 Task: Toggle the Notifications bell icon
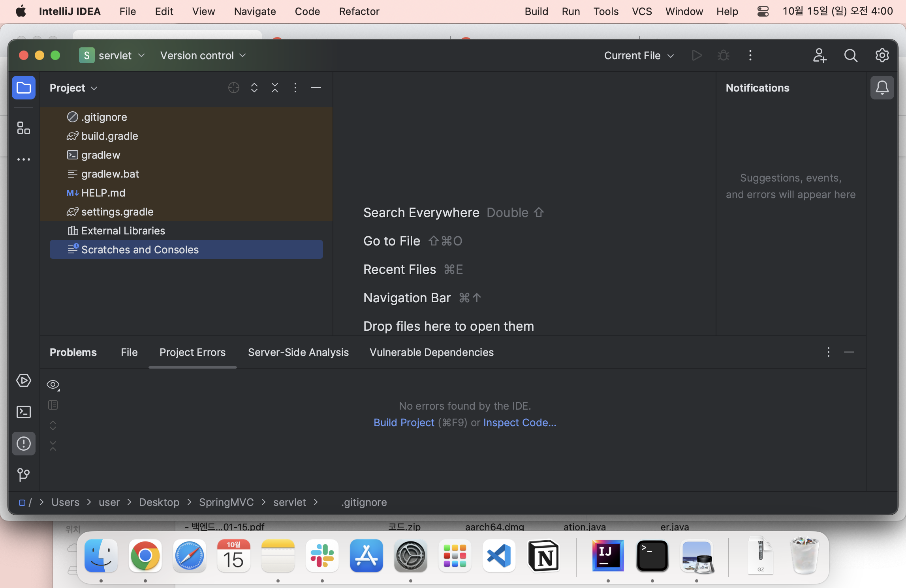882,88
